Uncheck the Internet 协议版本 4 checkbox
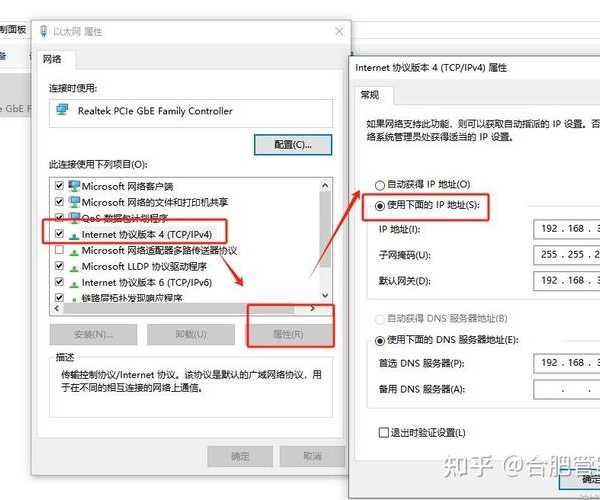 pyautogui.click(x=59, y=233)
